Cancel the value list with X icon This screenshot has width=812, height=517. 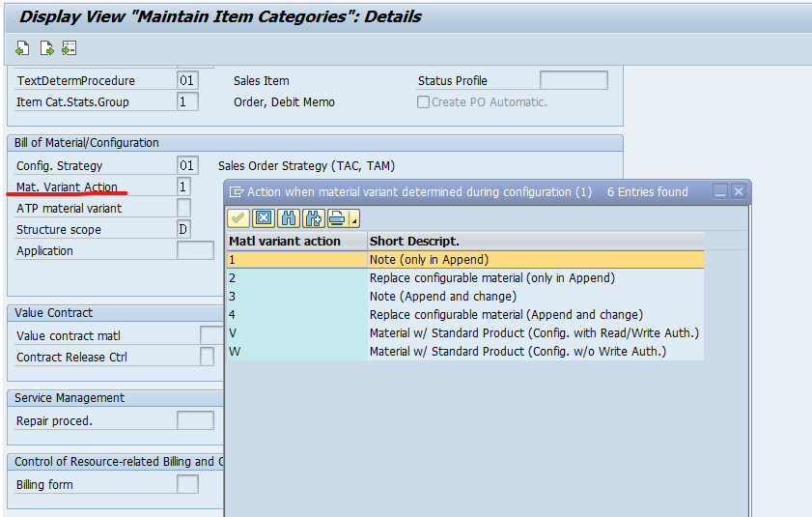tap(263, 218)
